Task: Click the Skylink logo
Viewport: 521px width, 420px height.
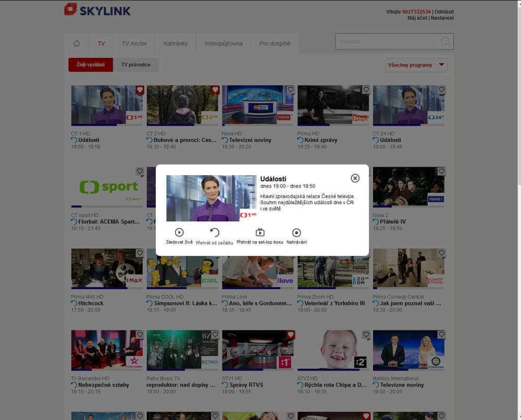Action: (x=97, y=9)
